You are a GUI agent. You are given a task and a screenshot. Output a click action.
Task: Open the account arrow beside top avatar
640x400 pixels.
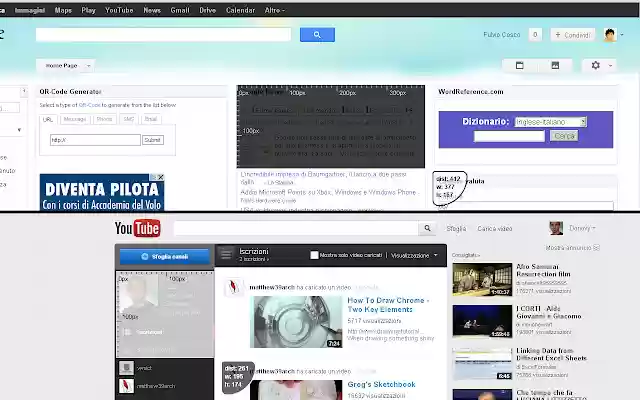[622, 35]
